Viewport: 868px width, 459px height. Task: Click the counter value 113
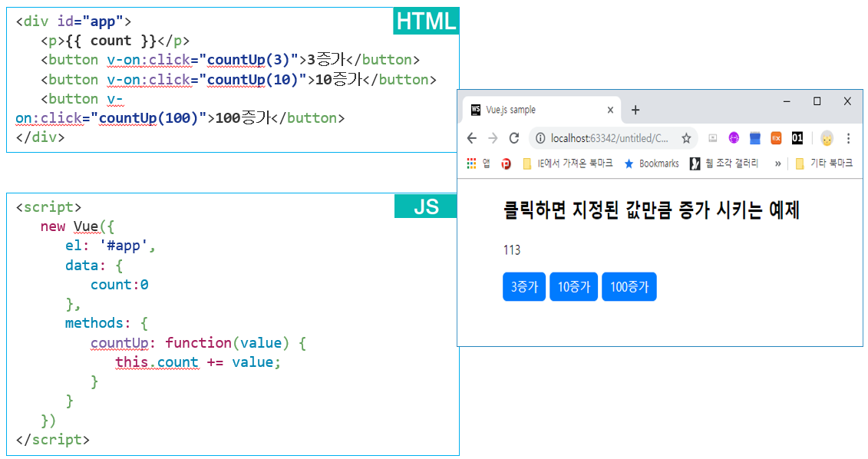coord(511,250)
